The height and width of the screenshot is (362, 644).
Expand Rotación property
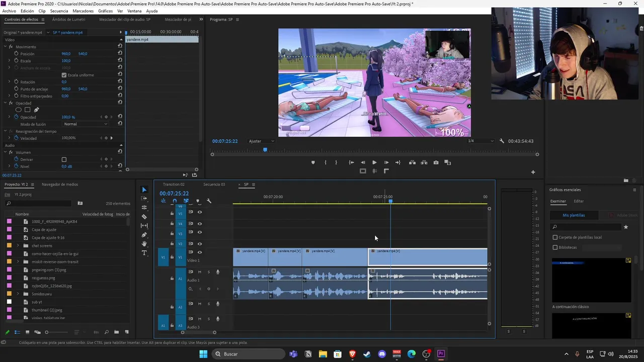9,81
